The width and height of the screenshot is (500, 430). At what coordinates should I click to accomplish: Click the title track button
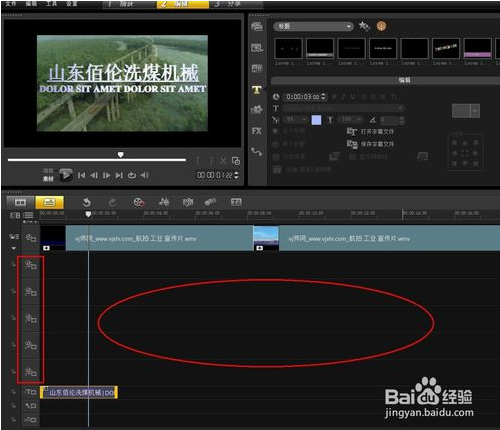coord(31,392)
